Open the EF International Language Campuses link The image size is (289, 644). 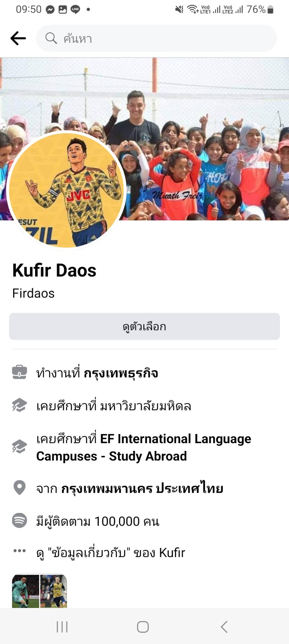(144, 447)
